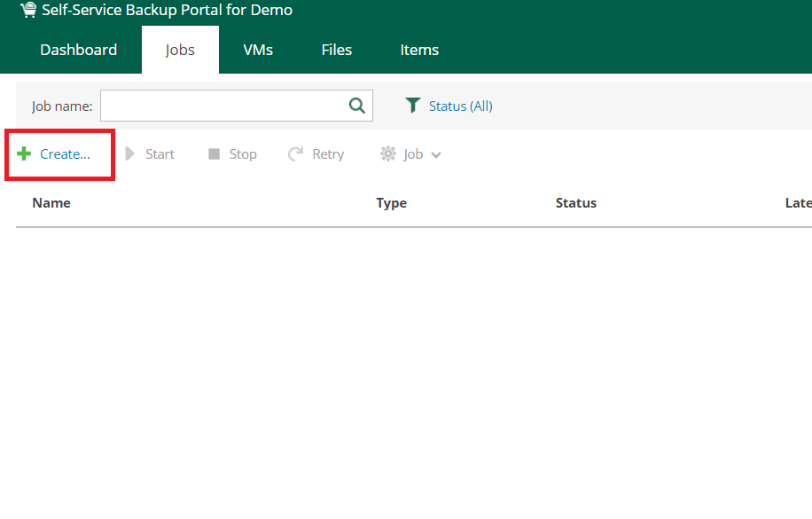
Task: Click the portal logo icon in header
Action: coord(28,11)
